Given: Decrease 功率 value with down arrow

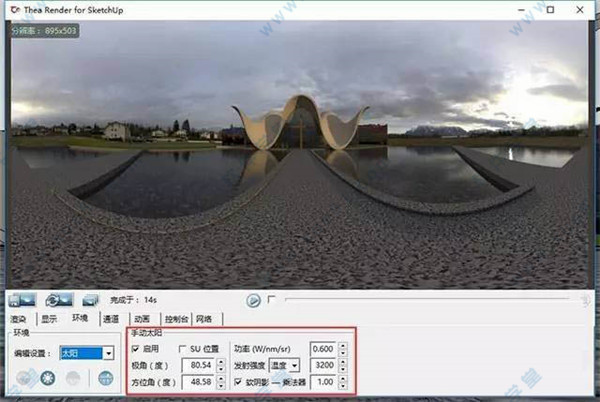Looking at the screenshot, I should pos(343,352).
